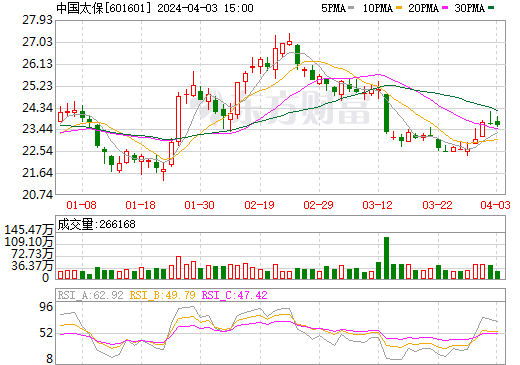
Task: Click the 成交量:266168 volume label
Action: coord(97,224)
